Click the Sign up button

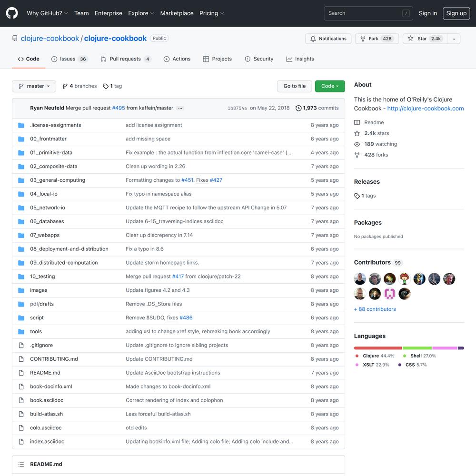pyautogui.click(x=456, y=13)
